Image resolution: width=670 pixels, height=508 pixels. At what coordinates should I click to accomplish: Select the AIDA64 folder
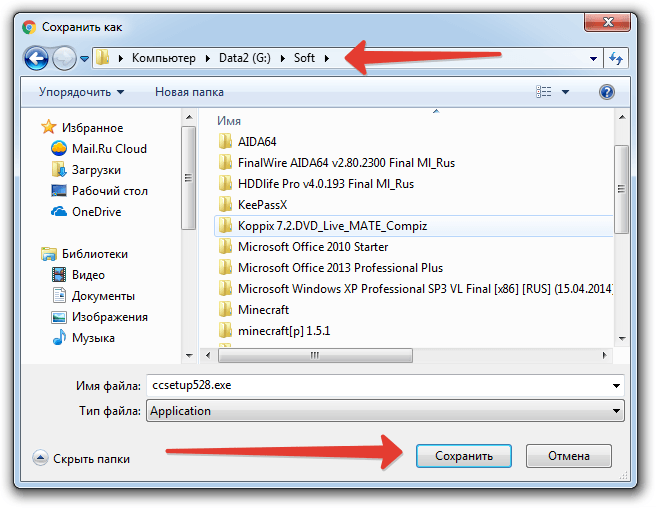pos(257,141)
